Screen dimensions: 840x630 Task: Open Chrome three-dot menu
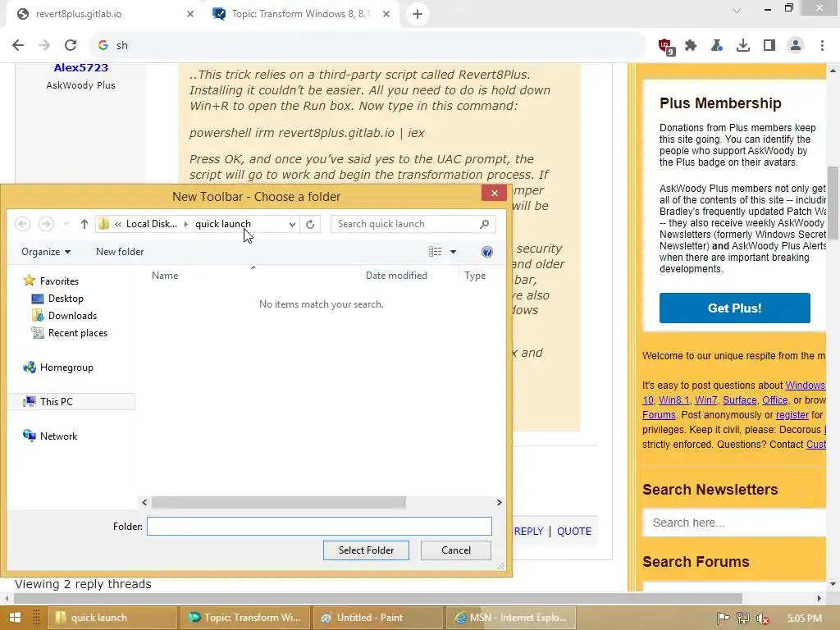[822, 46]
